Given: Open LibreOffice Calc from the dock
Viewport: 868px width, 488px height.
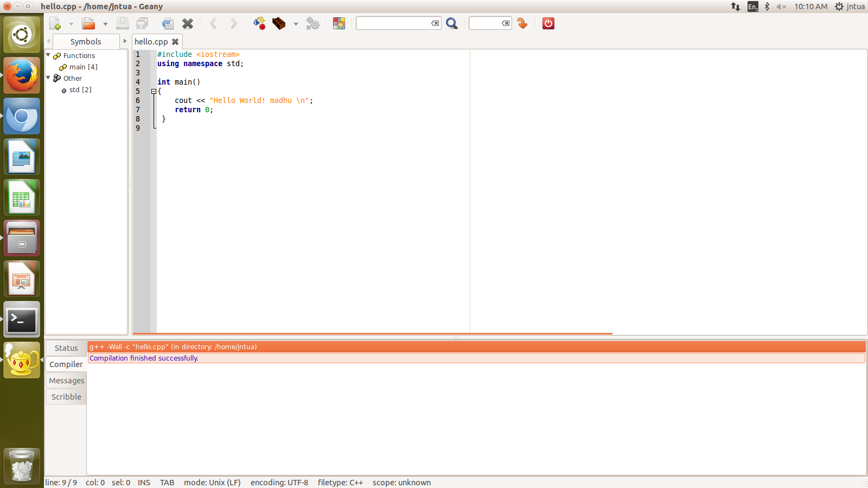Looking at the screenshot, I should 22,197.
